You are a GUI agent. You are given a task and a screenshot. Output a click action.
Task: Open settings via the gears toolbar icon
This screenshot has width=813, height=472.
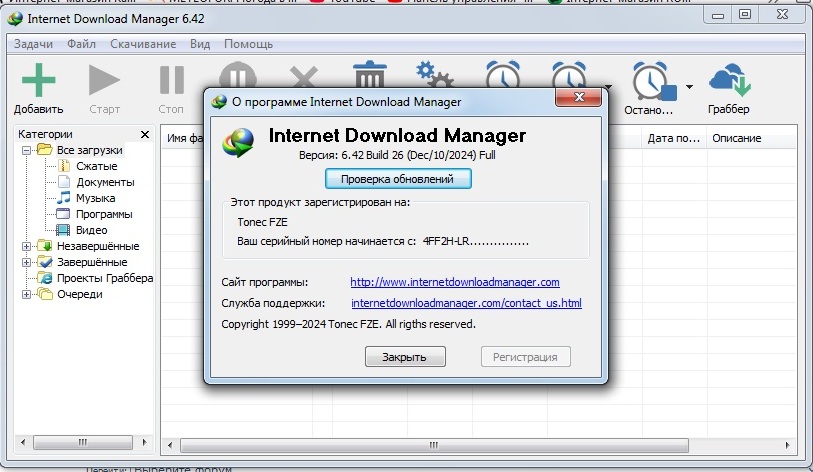pyautogui.click(x=435, y=74)
